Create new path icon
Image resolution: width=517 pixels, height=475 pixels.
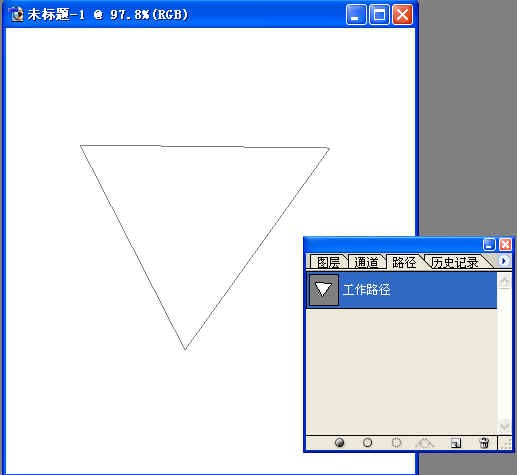coord(455,443)
